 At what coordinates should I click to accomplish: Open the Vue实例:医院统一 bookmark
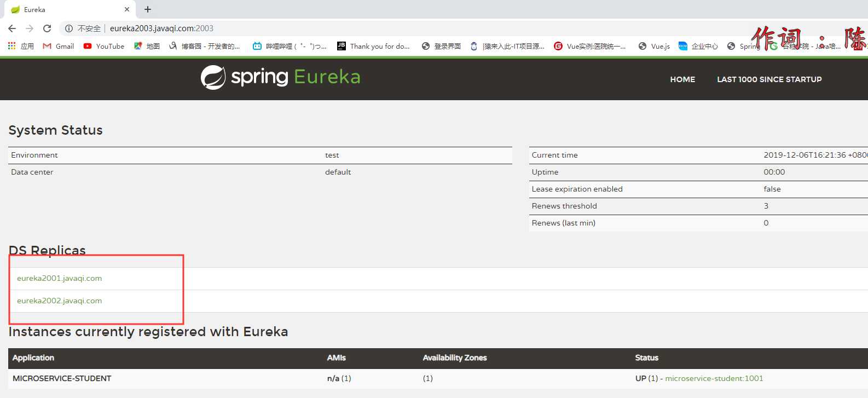tap(590, 46)
